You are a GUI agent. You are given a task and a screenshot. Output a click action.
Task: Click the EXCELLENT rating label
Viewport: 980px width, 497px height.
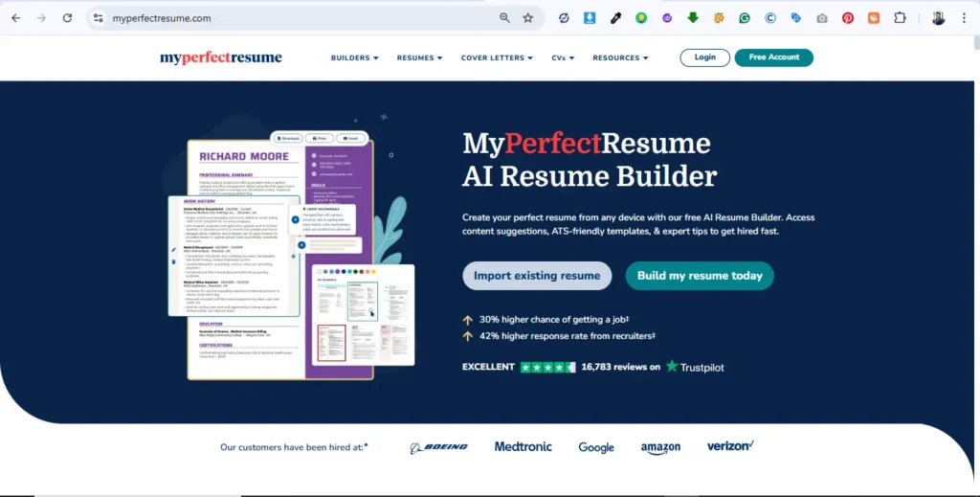point(488,367)
